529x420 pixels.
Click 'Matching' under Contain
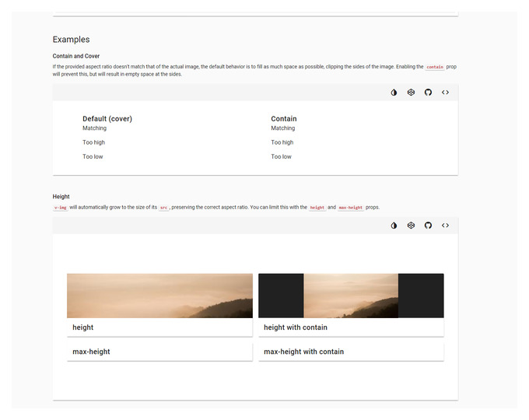(282, 128)
